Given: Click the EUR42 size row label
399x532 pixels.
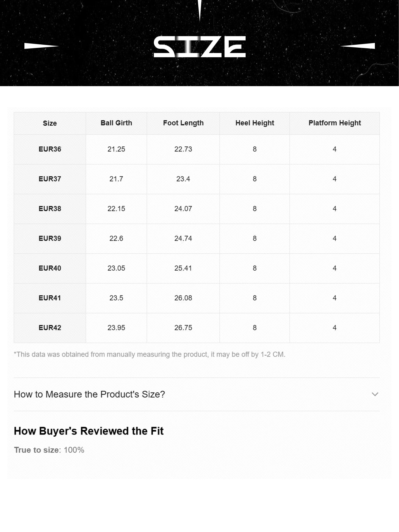Looking at the screenshot, I should pyautogui.click(x=50, y=328).
